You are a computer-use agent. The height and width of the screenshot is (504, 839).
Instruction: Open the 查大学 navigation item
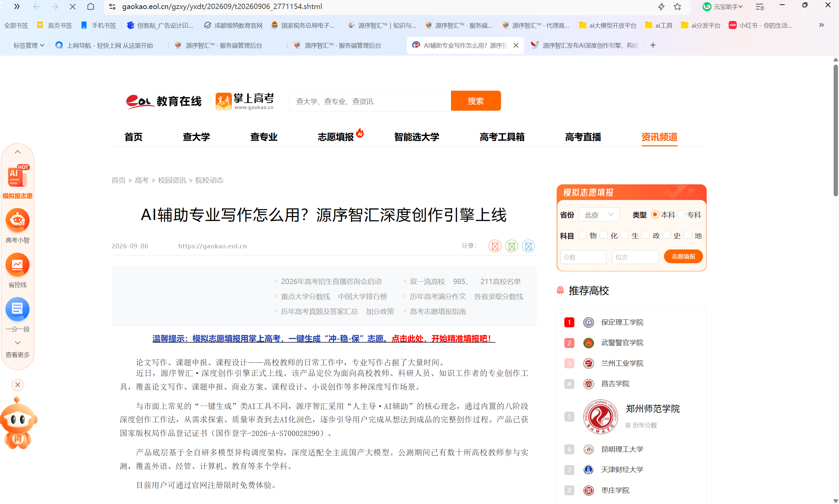196,137
